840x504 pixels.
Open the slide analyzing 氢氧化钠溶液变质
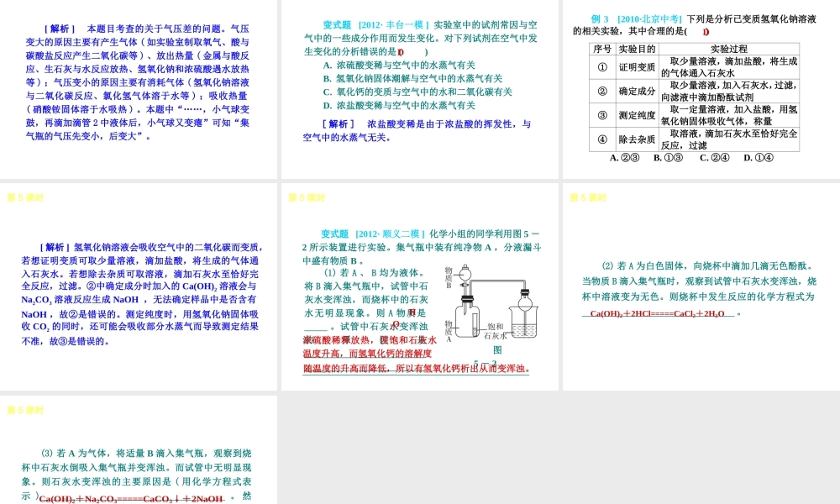point(139,286)
